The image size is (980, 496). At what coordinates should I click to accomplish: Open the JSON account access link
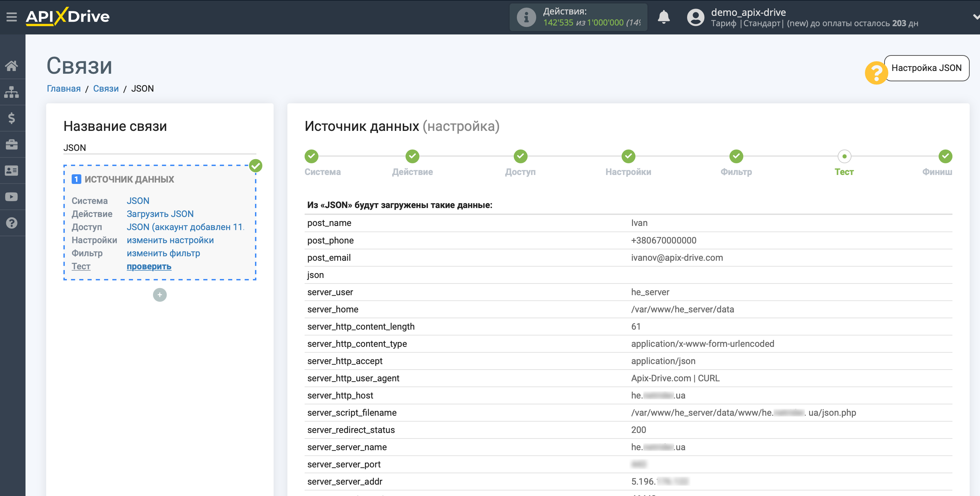pos(185,227)
